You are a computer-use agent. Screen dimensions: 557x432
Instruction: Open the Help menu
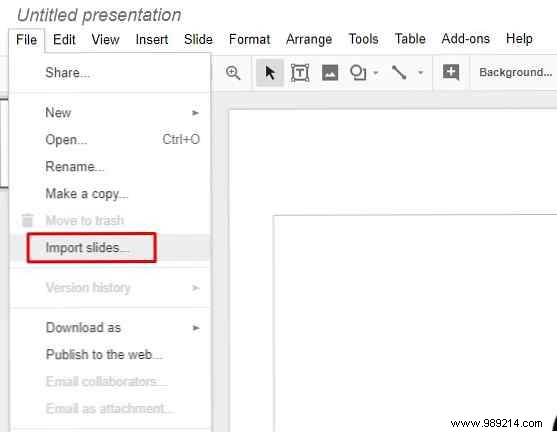tap(519, 39)
